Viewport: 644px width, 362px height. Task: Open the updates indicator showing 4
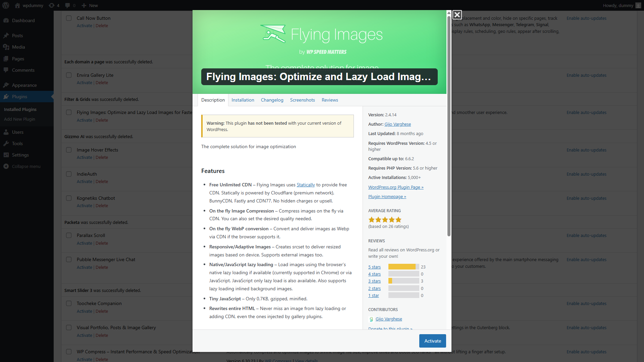pos(54,5)
